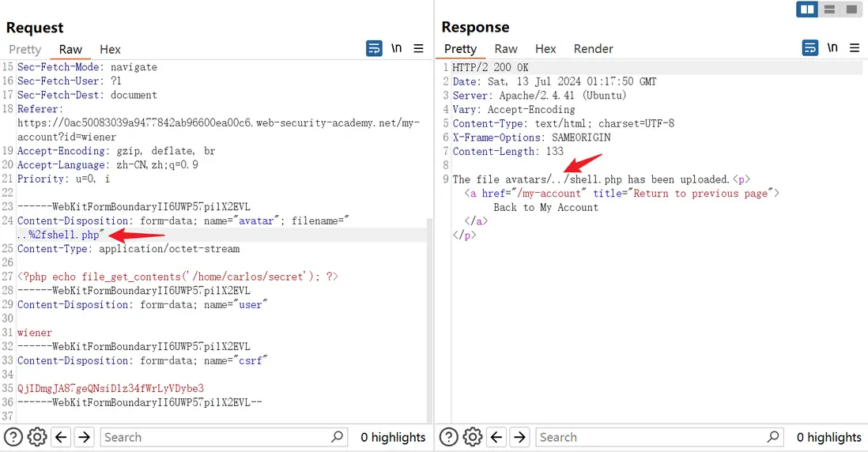The image size is (868, 452).
Task: Select side-by-side layout view icon
Action: (807, 9)
